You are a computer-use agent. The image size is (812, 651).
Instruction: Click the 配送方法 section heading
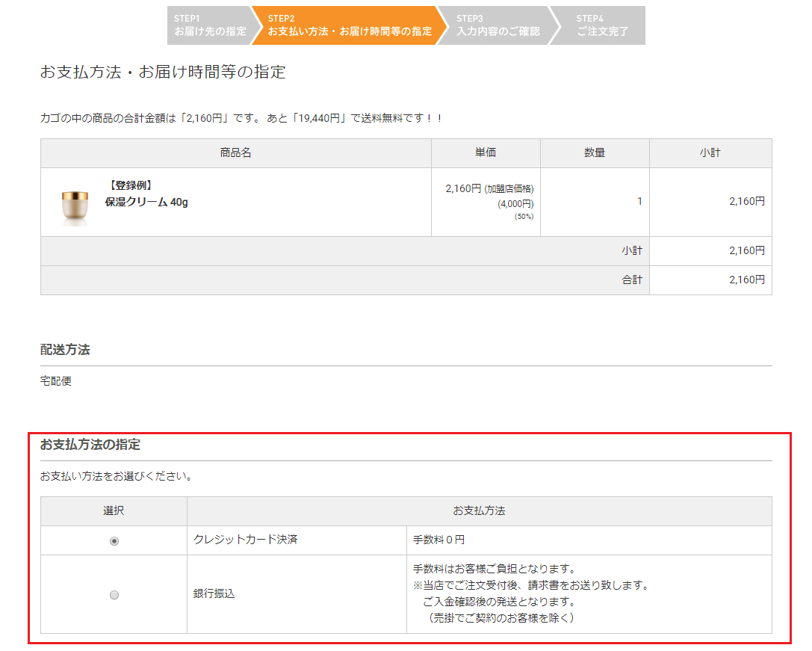(x=65, y=350)
